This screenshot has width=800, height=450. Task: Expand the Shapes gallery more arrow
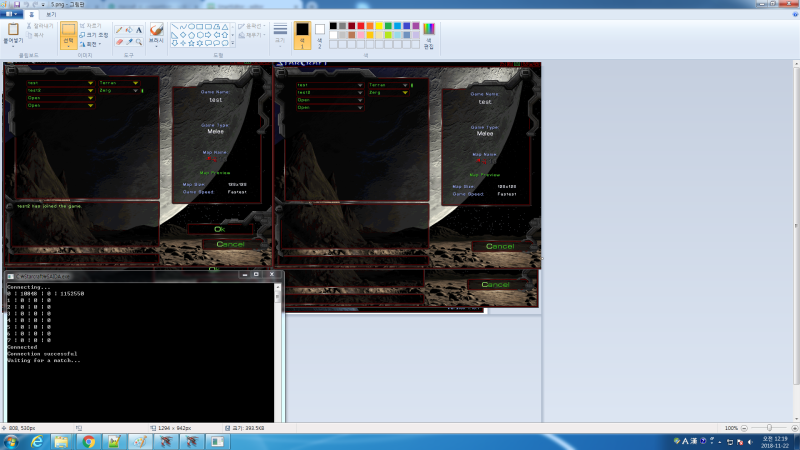233,43
